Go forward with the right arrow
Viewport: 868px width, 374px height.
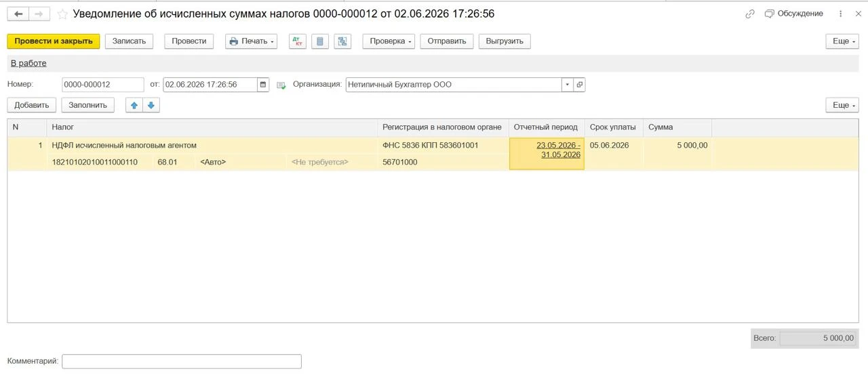tap(39, 14)
